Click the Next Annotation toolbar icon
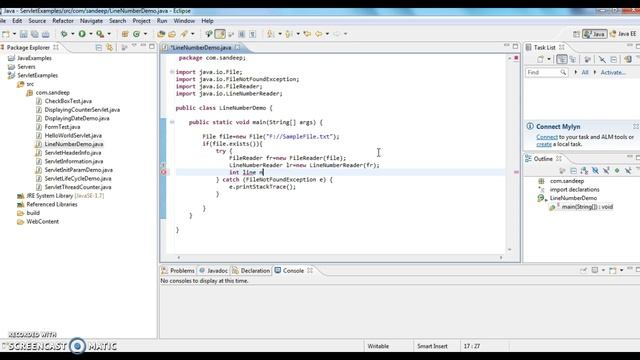The height and width of the screenshot is (360, 640). (x=270, y=34)
